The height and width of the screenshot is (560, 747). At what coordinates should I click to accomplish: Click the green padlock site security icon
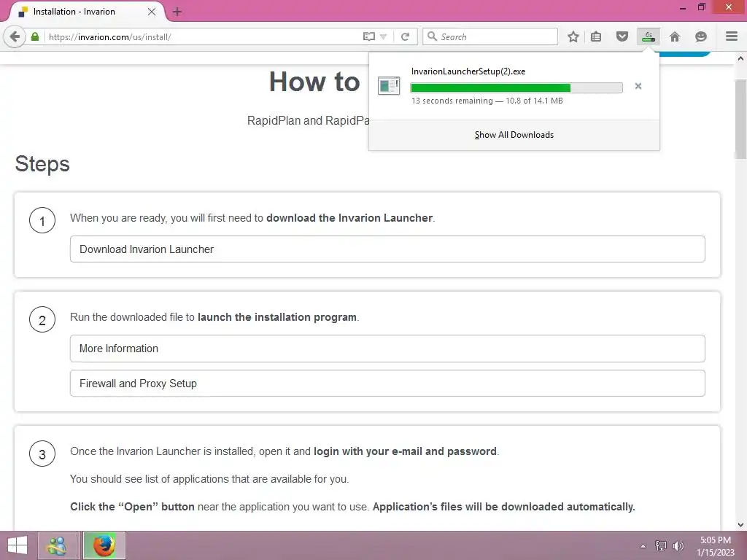point(35,36)
